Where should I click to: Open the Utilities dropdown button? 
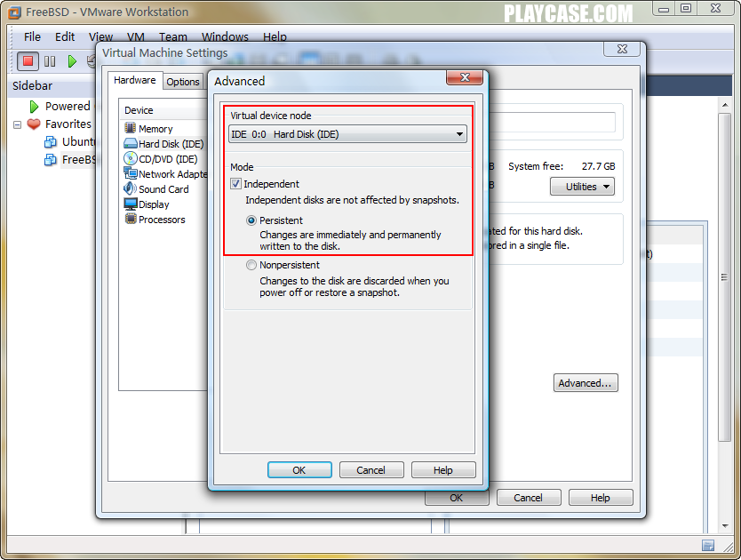coord(582,187)
